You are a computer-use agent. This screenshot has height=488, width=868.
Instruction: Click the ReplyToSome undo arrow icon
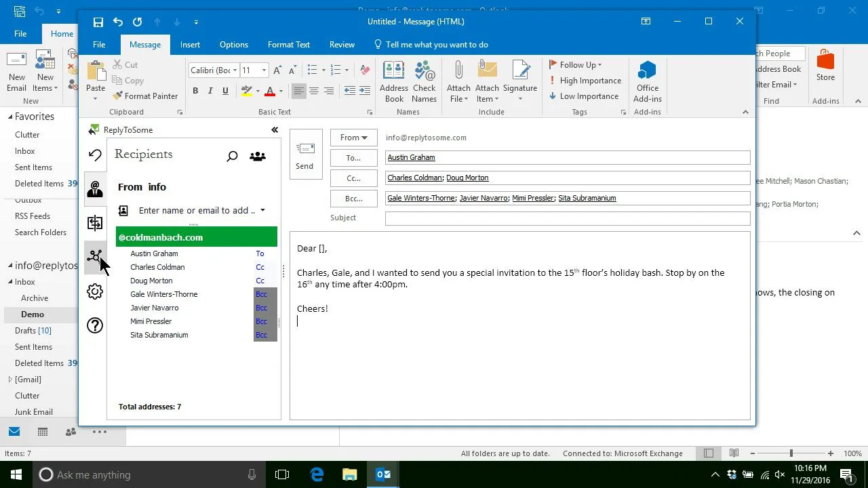click(x=95, y=155)
